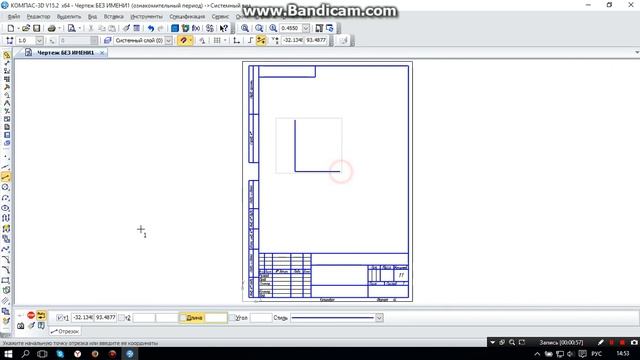Click РУС language indicator in tray

click(x=596, y=354)
